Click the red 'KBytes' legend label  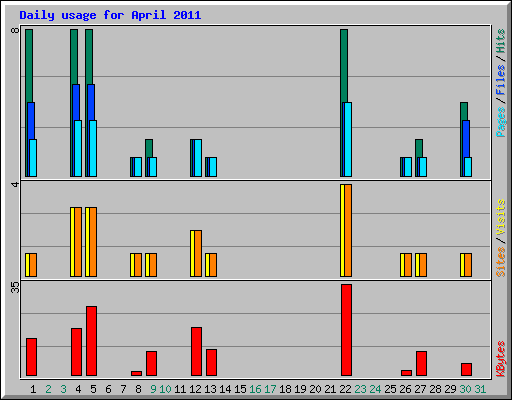[500, 359]
